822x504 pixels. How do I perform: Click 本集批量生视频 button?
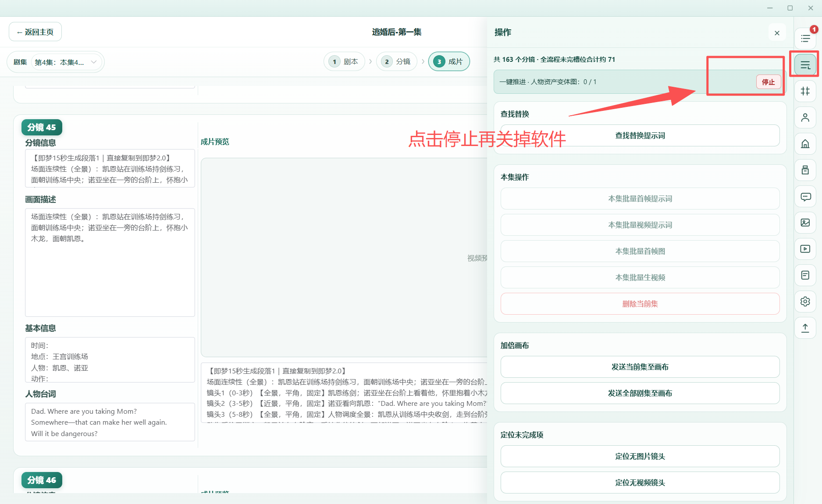(x=640, y=277)
